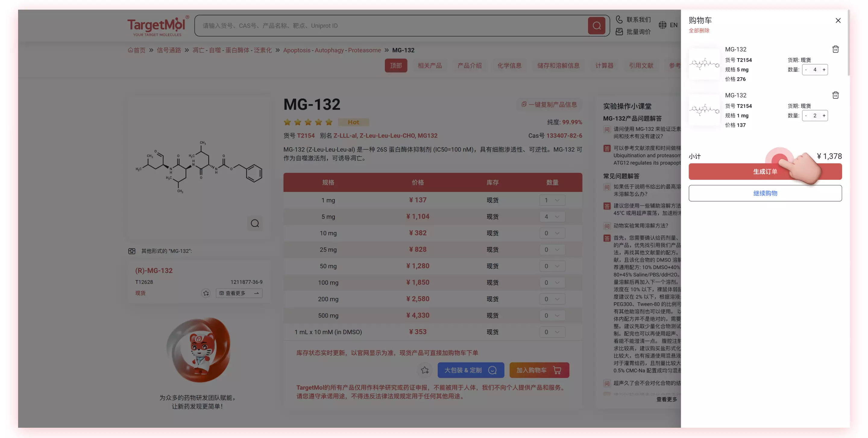Image resolution: width=868 pixels, height=438 pixels.
Task: Click the search magnifier icon
Action: coord(596,25)
